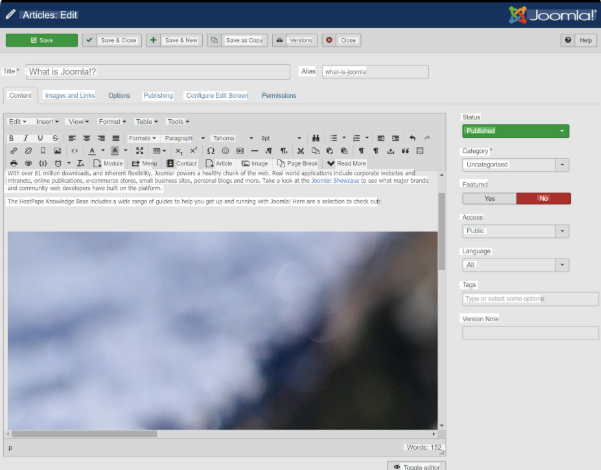Insert image using picture icon
The height and width of the screenshot is (470, 601).
tap(57, 151)
